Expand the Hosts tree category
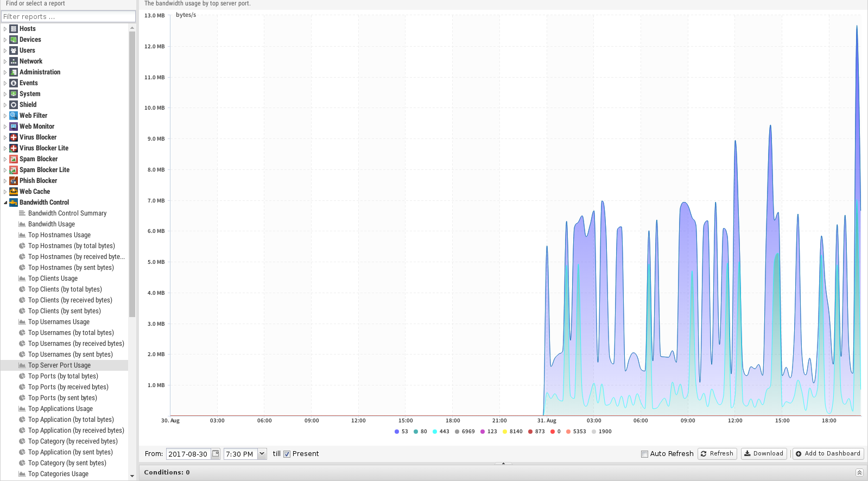Viewport: 868px width, 481px height. [5, 29]
